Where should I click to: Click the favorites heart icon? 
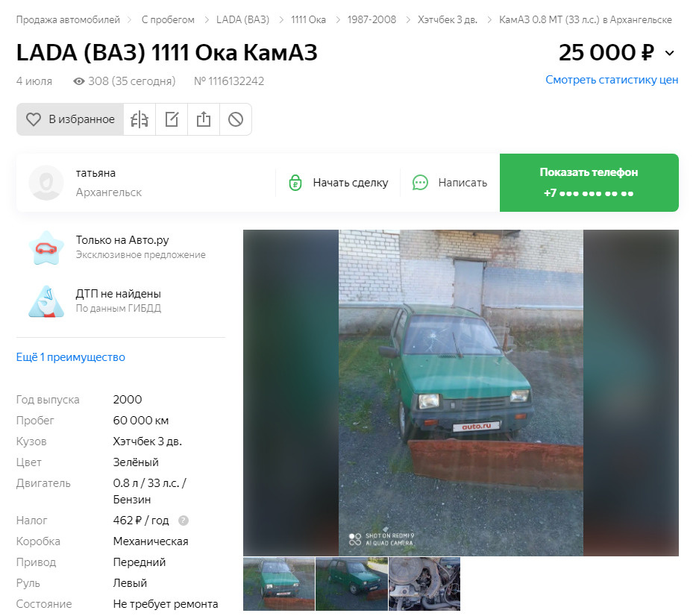pos(34,119)
